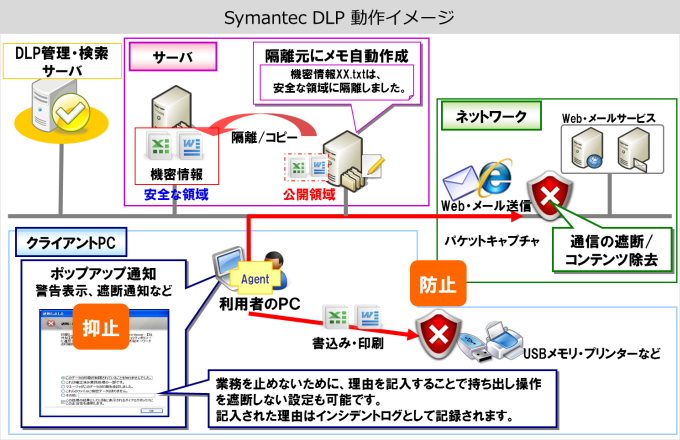Click the orange 抑止 badge

tap(101, 327)
